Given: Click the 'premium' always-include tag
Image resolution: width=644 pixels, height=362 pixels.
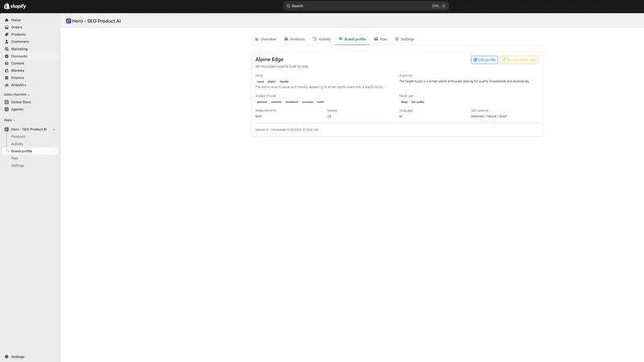Looking at the screenshot, I should (x=262, y=102).
